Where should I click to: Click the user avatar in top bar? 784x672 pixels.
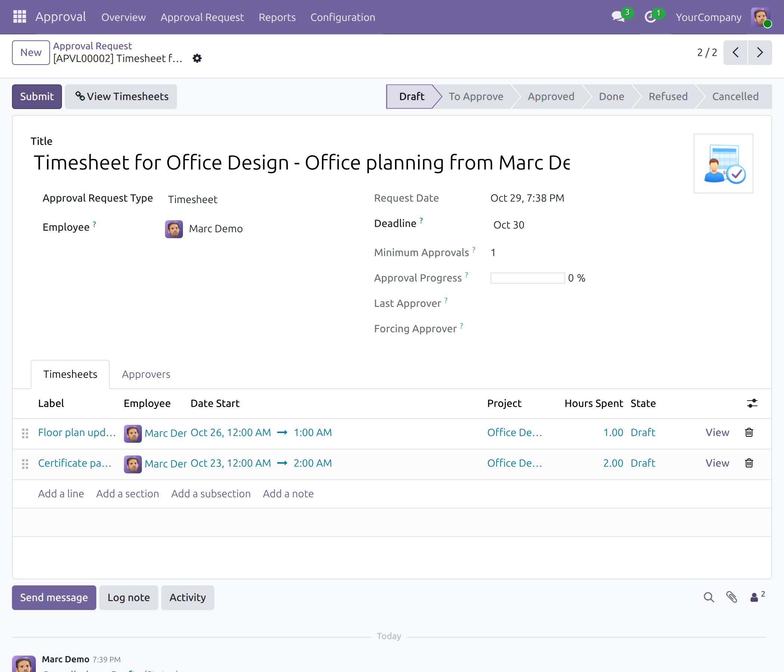click(x=760, y=17)
